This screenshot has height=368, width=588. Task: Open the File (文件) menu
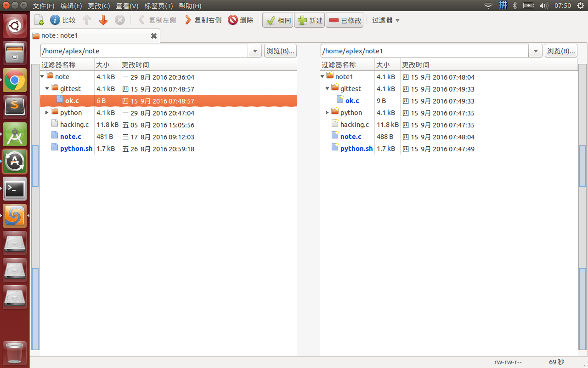[x=44, y=6]
